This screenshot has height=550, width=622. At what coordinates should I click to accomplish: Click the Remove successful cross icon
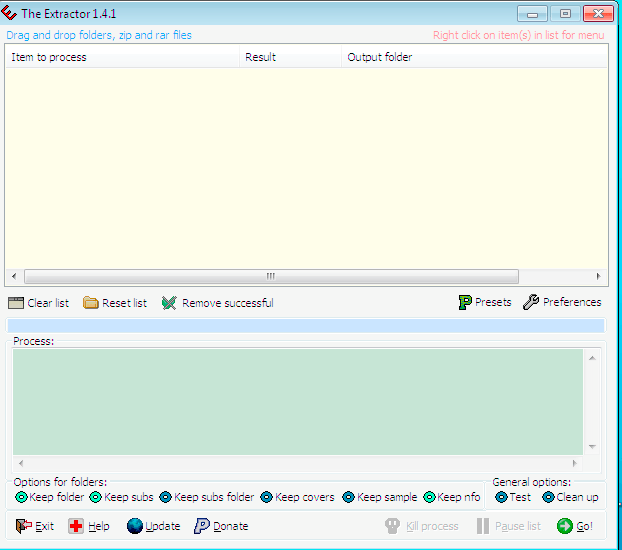pyautogui.click(x=169, y=303)
